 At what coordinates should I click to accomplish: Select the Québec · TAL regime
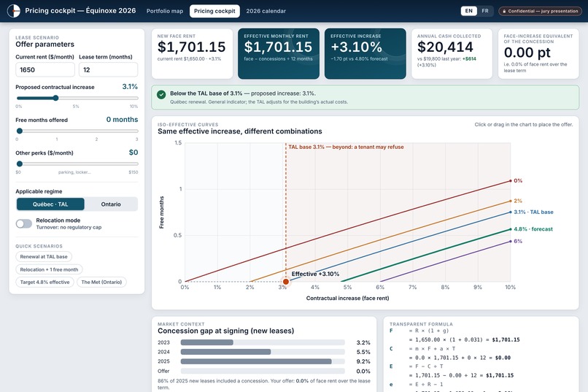(50, 204)
